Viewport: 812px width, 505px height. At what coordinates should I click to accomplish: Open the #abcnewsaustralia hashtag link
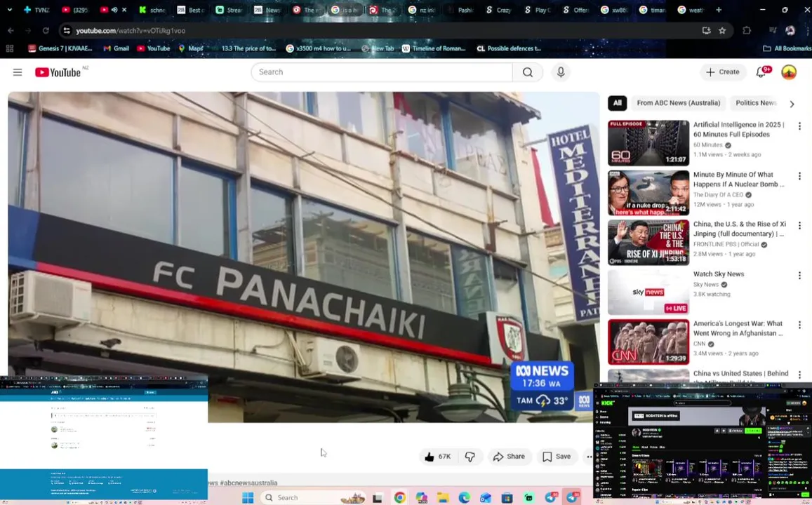click(248, 483)
